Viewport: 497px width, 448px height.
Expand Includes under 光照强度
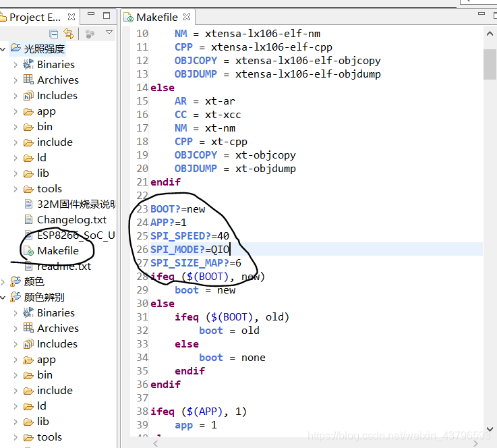pos(16,96)
